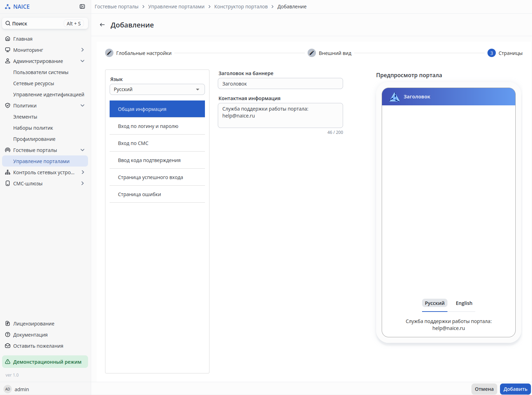Click the pencil icon for Глобальные настройки step
532x395 pixels.
[109, 53]
